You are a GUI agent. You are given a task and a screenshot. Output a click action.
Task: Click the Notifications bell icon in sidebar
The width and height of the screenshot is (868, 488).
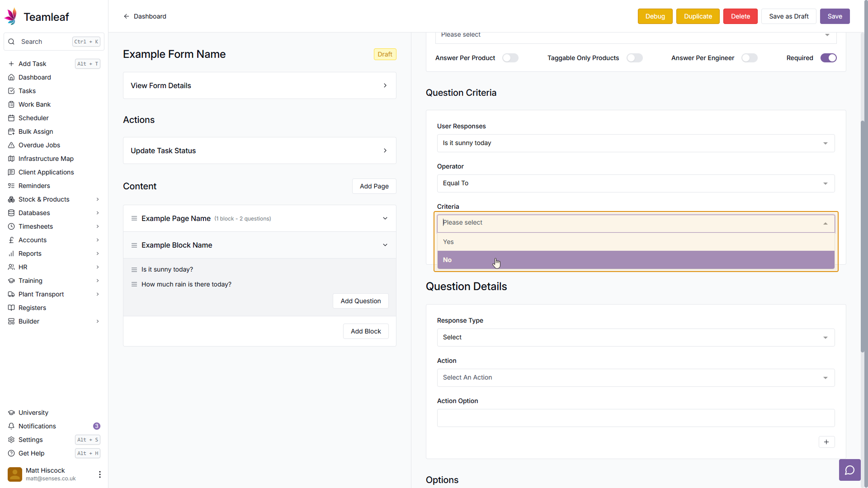point(11,426)
